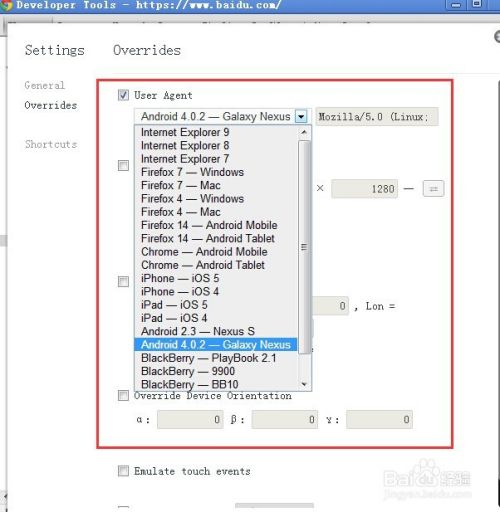Select Internet Explorer 7 option

pyautogui.click(x=216, y=159)
